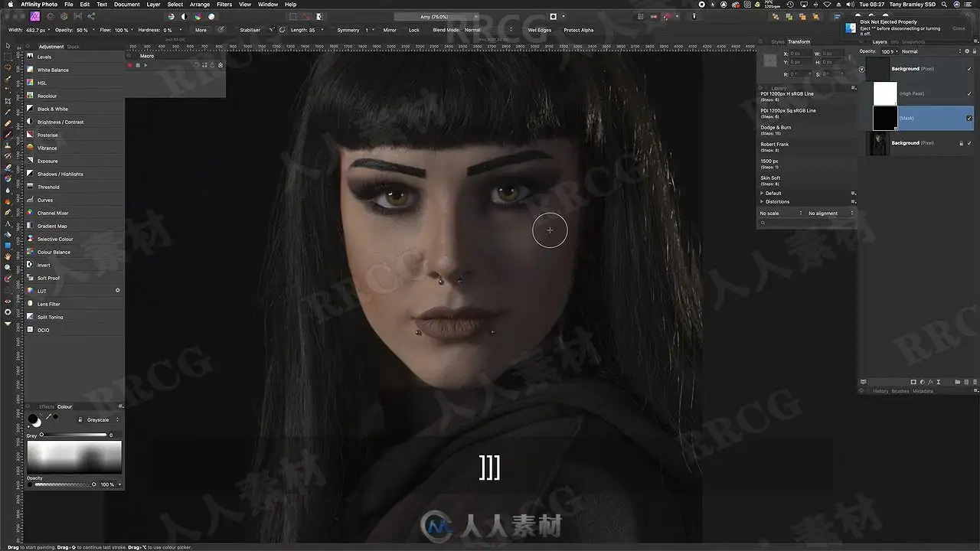
Task: Open the Layer menu
Action: [x=154, y=5]
